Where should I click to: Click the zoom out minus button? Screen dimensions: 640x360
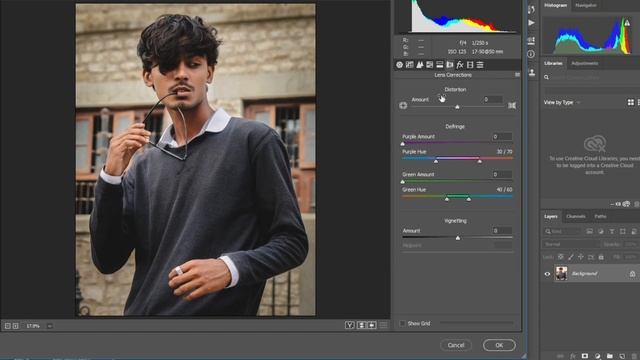point(7,326)
